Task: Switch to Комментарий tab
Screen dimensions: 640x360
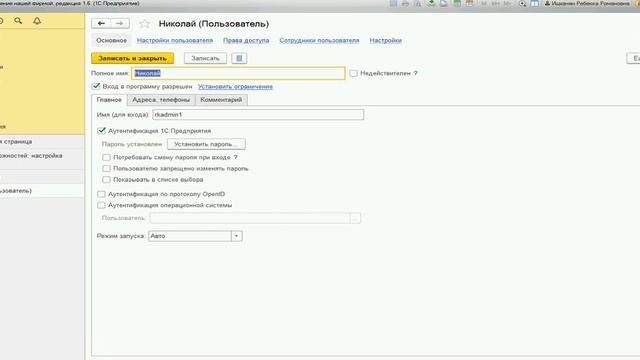Action: click(221, 100)
